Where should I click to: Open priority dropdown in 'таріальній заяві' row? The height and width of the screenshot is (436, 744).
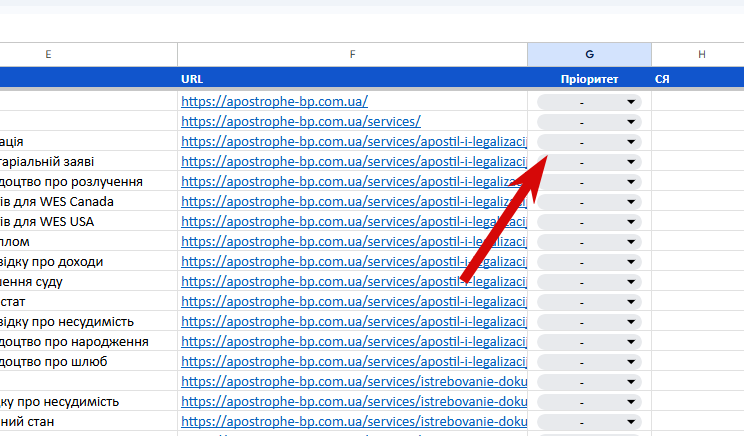pos(589,162)
